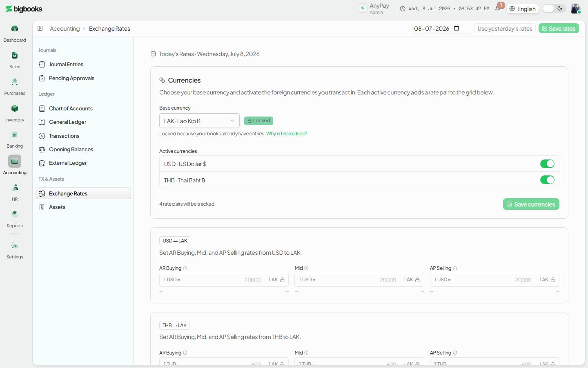Toggle THB Thai Baht currency switch

click(547, 180)
